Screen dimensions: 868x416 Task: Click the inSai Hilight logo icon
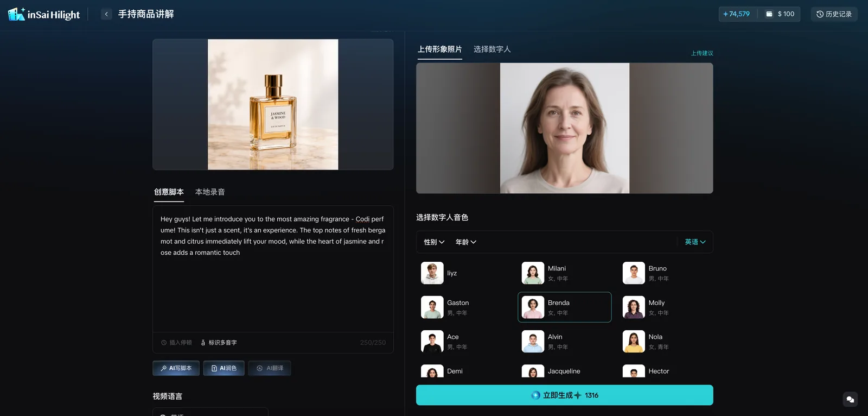point(16,14)
